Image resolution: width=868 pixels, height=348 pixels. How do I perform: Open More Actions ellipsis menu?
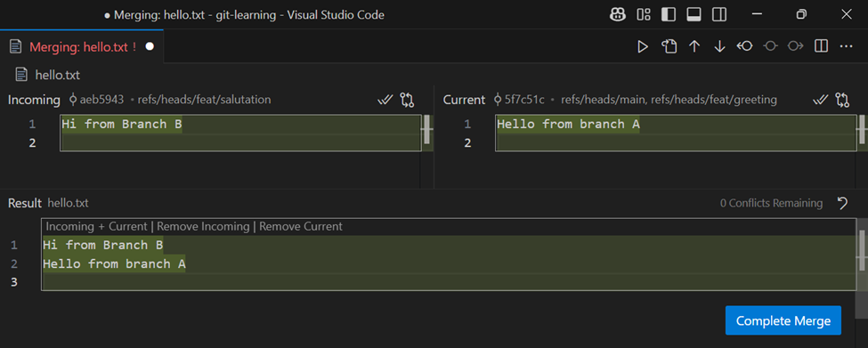[846, 47]
